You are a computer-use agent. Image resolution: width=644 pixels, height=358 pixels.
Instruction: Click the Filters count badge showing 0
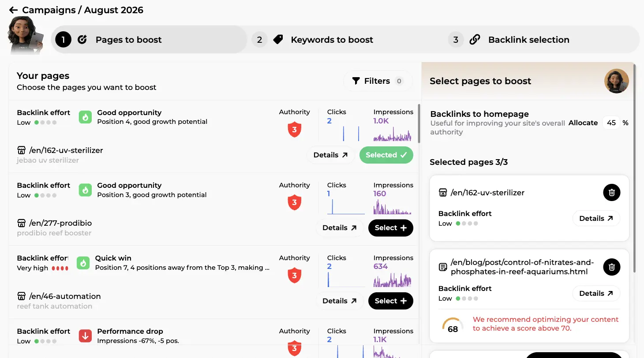tap(399, 81)
